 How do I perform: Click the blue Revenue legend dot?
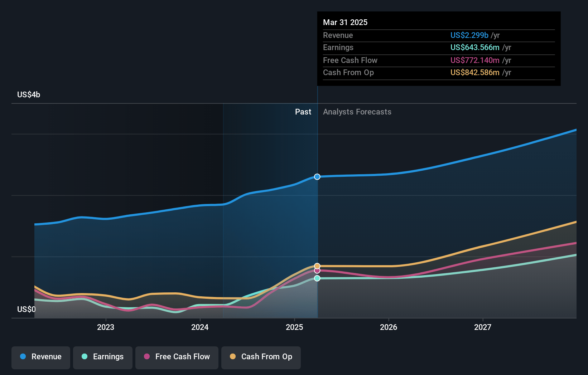point(23,356)
